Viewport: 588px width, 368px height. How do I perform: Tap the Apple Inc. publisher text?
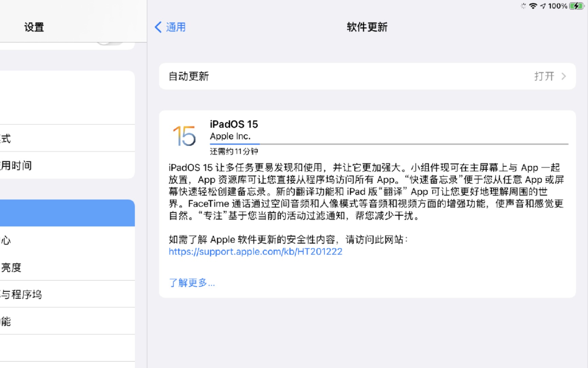point(230,136)
